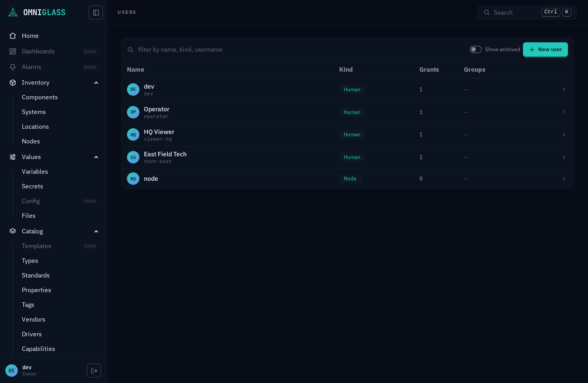Click the EA avatar for East Field Tech
This screenshot has height=383, width=588.
coord(133,157)
